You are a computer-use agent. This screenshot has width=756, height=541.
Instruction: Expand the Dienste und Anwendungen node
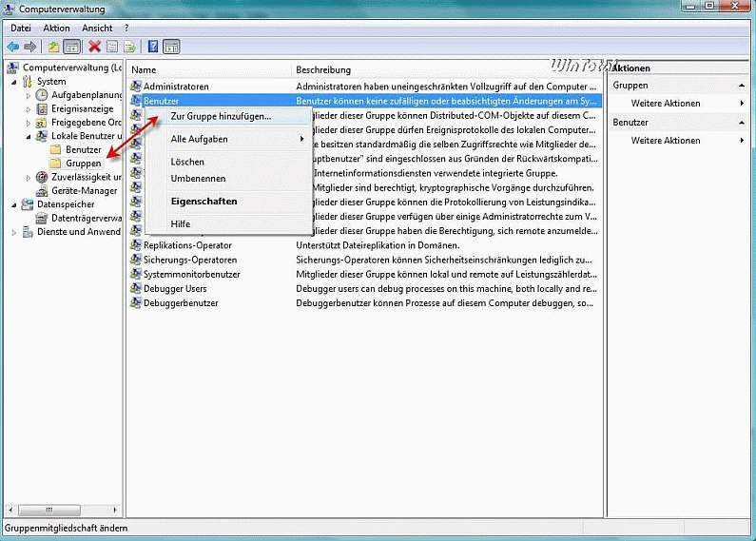click(x=13, y=231)
